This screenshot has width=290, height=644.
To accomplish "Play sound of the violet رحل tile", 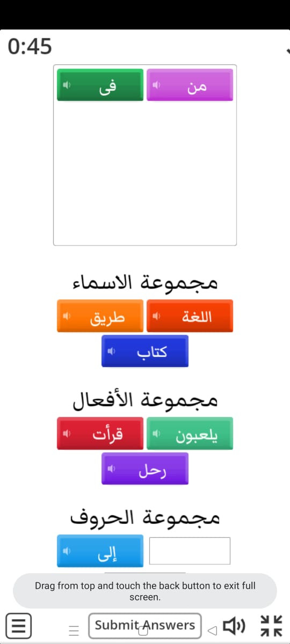I will pos(110,469).
